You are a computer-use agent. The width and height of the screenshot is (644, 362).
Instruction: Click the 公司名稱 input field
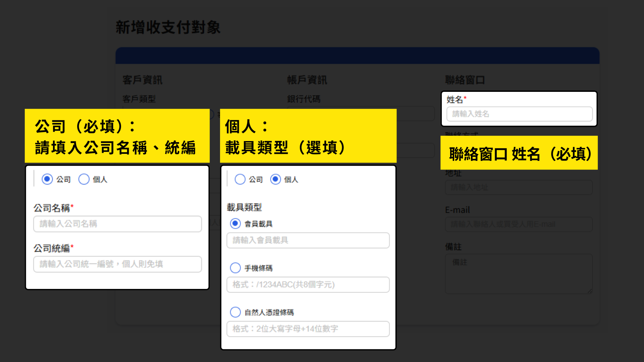(117, 224)
